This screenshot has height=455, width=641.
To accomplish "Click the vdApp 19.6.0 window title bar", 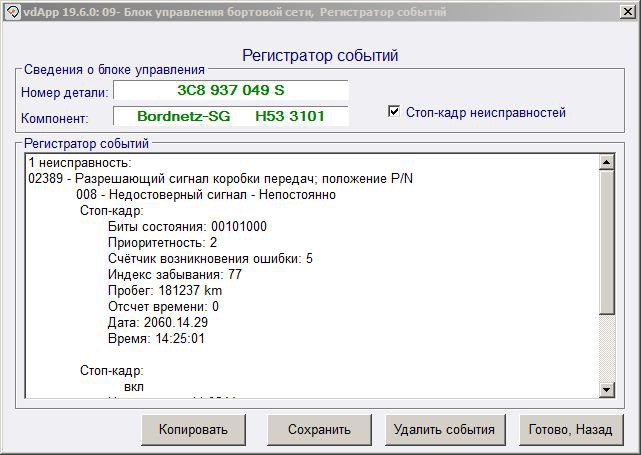I will click(320, 11).
